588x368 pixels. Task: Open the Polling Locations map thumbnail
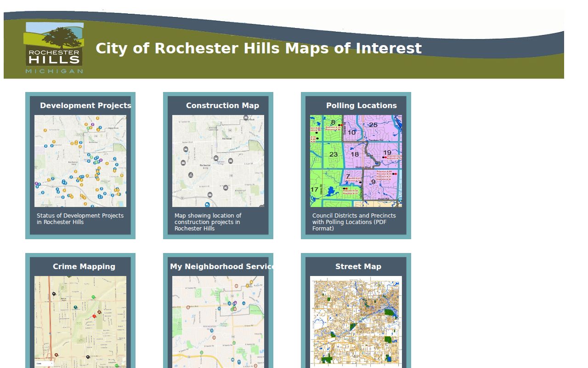tap(356, 161)
